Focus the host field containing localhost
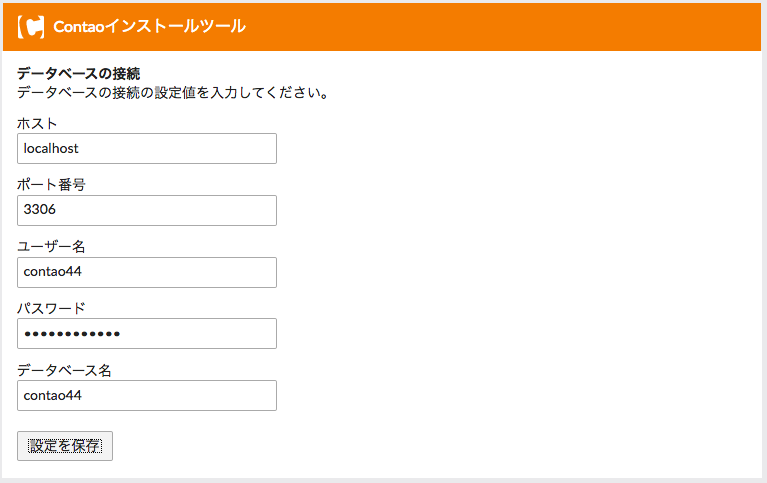 pos(147,148)
